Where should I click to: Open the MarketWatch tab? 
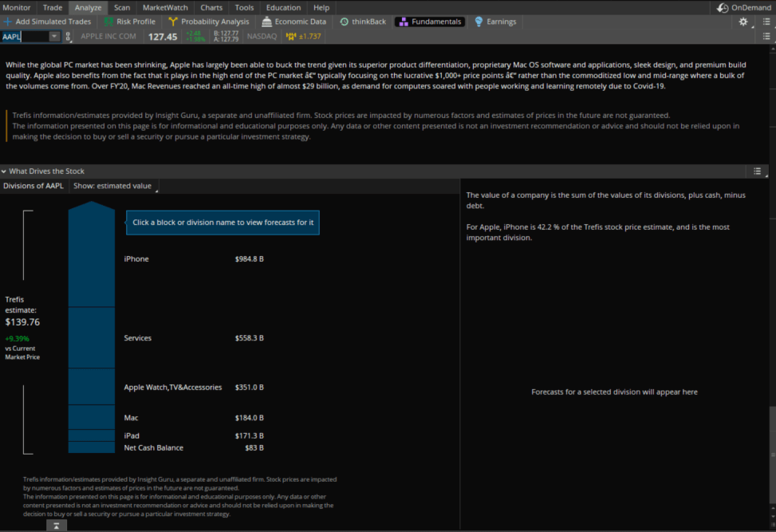click(165, 7)
